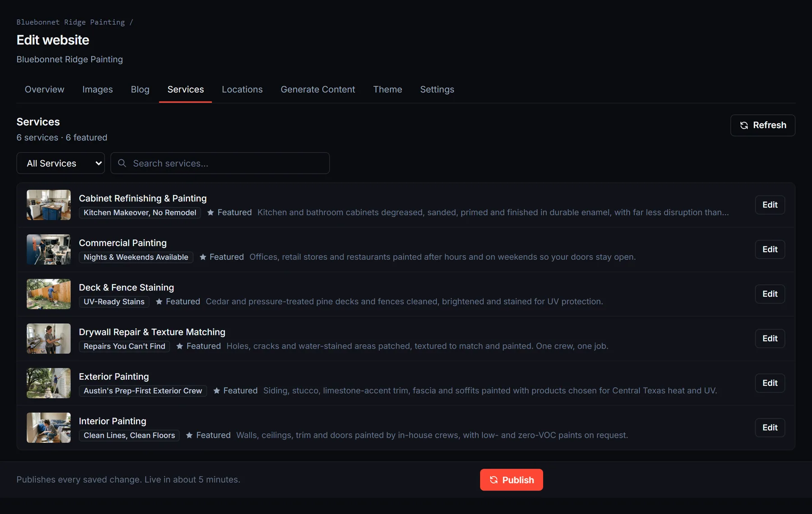This screenshot has height=514, width=812.
Task: Click the Bluebonnet Ridge Painting breadcrumb link
Action: (71, 22)
